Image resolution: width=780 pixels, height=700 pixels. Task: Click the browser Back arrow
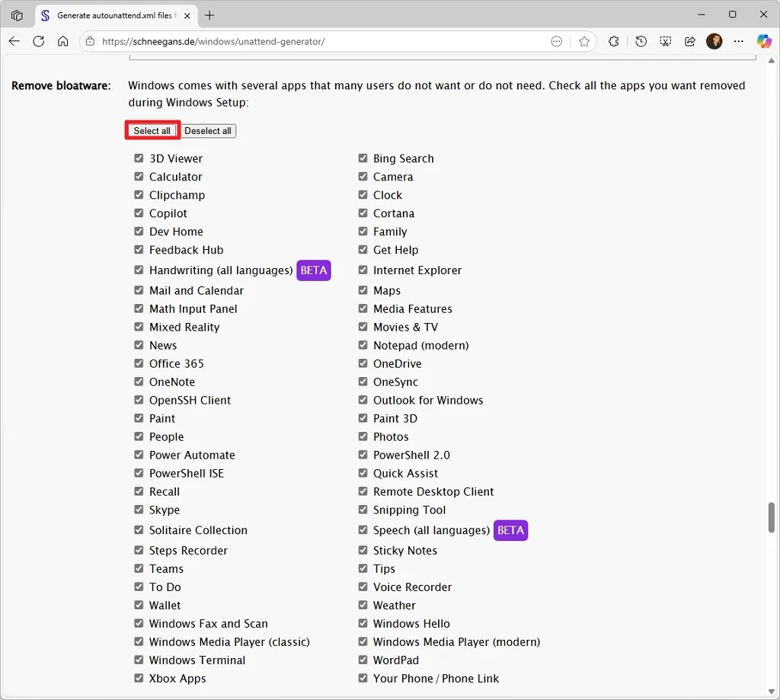coord(14,41)
